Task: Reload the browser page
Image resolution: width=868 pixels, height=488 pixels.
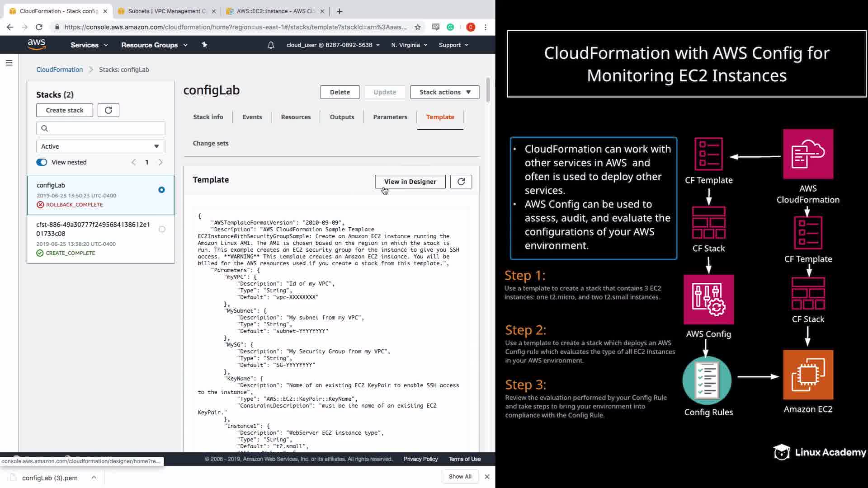Action: 39,27
